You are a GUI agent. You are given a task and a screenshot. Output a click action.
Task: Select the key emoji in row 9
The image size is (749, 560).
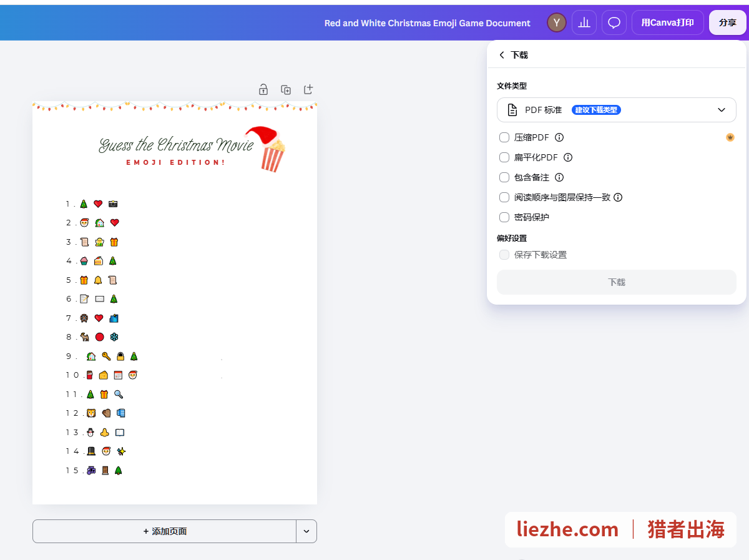106,356
